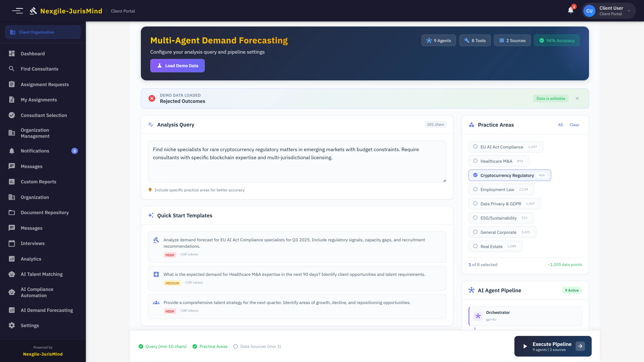This screenshot has width=644, height=362.
Task: Click the Load Demo Data button
Action: click(x=177, y=66)
